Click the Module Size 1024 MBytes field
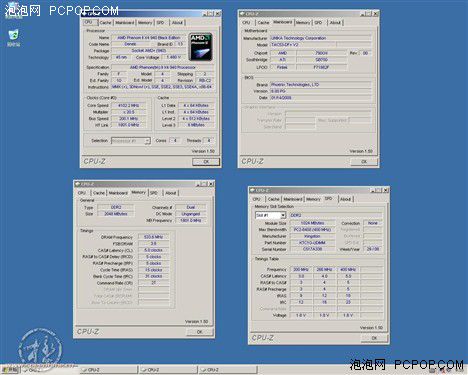The height and width of the screenshot is (375, 468). pos(313,223)
